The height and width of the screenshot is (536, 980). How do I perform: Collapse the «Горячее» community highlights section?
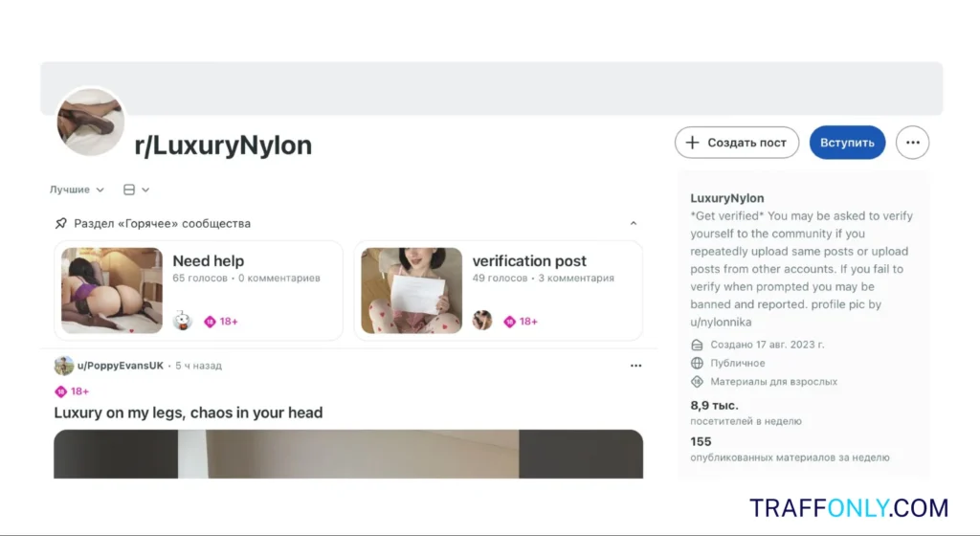(x=633, y=224)
